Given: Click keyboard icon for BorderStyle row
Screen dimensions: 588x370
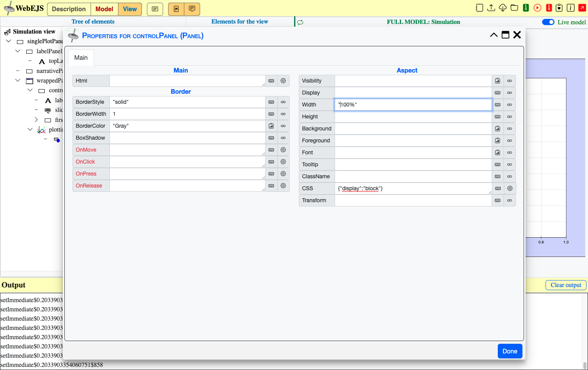Looking at the screenshot, I should [271, 102].
